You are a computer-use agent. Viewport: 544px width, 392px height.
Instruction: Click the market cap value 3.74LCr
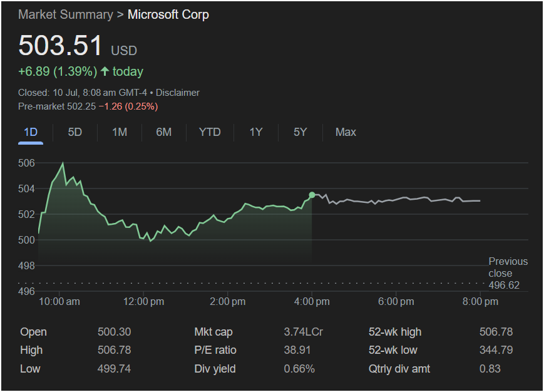tap(303, 332)
